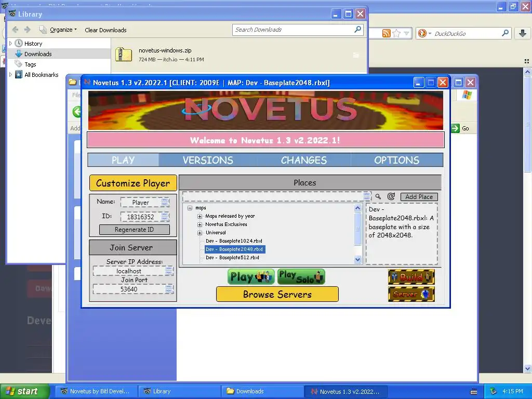Screen dimensions: 532x399
Task: Click the Explorer green back arrow
Action: point(77,111)
